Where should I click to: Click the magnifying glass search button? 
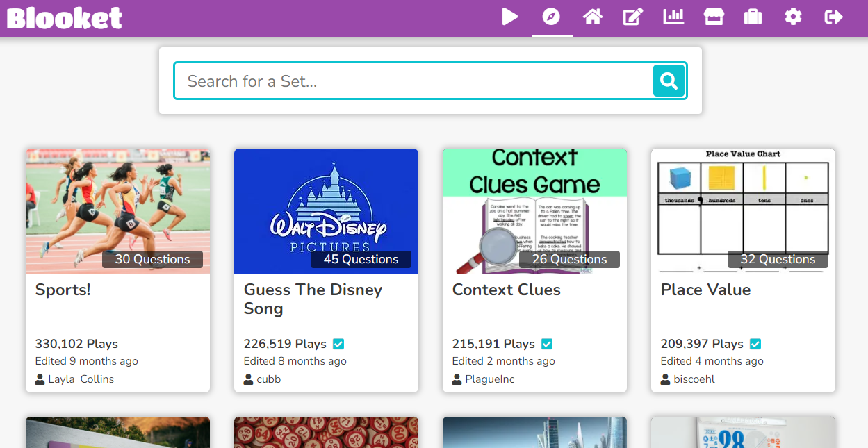click(x=669, y=81)
